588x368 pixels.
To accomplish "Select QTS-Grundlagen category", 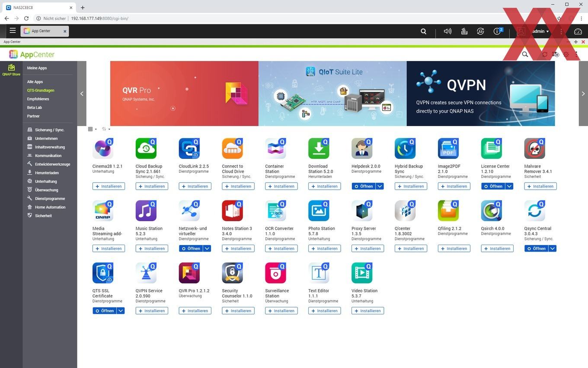I will click(x=41, y=90).
